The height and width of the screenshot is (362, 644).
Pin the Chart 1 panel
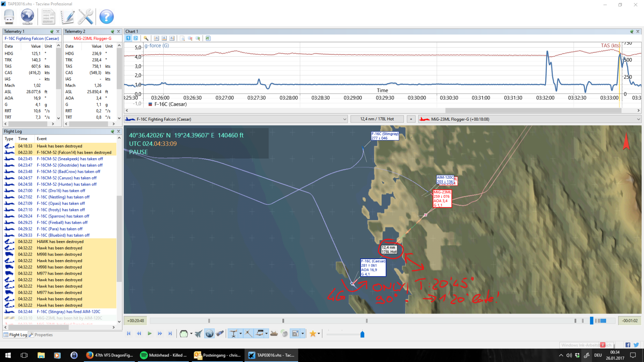point(631,31)
